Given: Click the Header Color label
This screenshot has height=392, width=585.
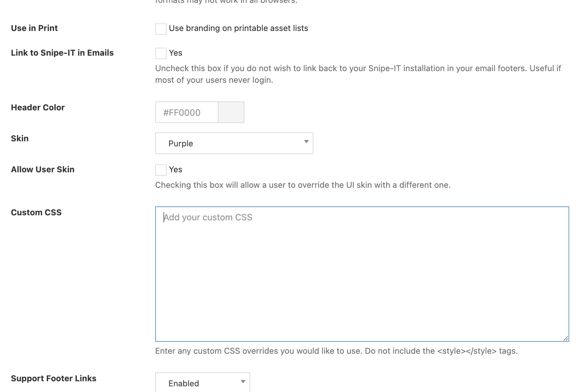Looking at the screenshot, I should tap(37, 107).
